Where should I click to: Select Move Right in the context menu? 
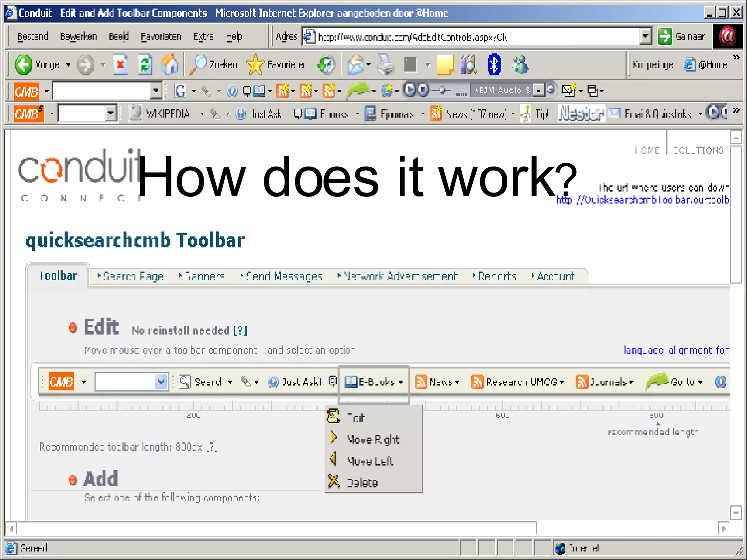pyautogui.click(x=373, y=439)
